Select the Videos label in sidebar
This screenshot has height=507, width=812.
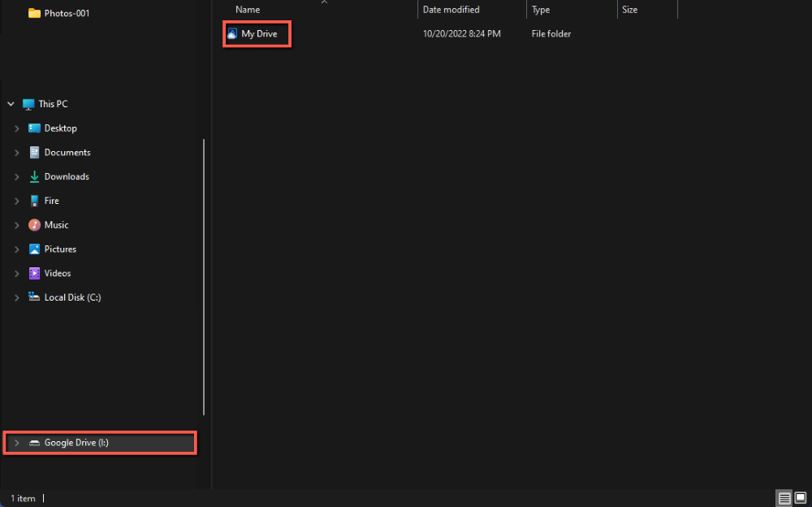58,273
